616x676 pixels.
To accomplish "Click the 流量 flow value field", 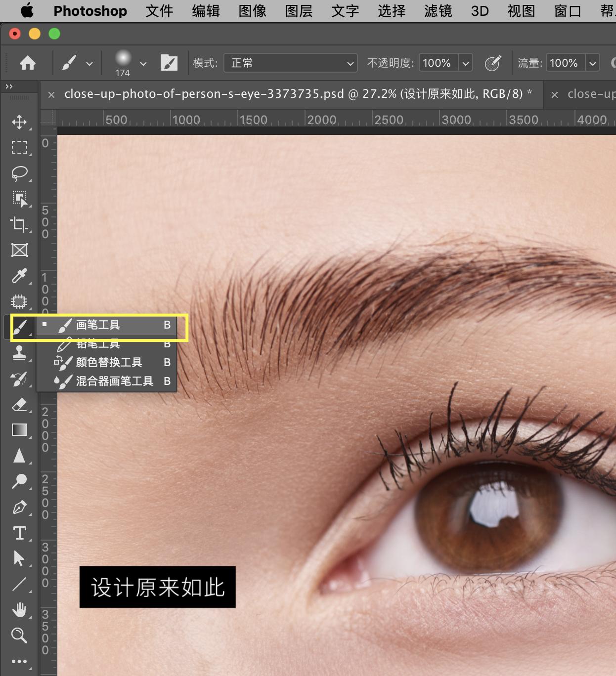I will pyautogui.click(x=564, y=63).
